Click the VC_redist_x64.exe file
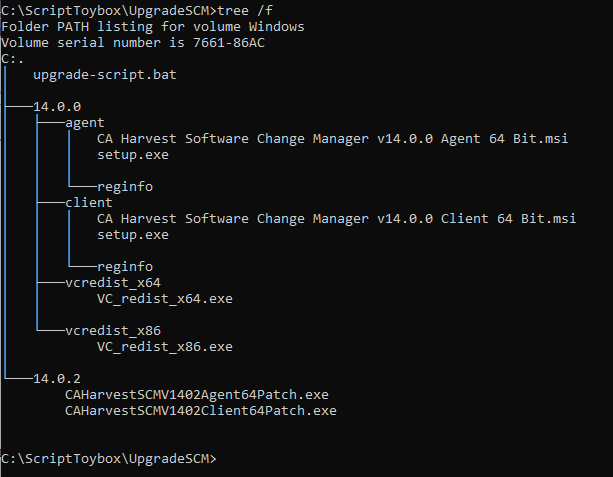 click(x=165, y=299)
